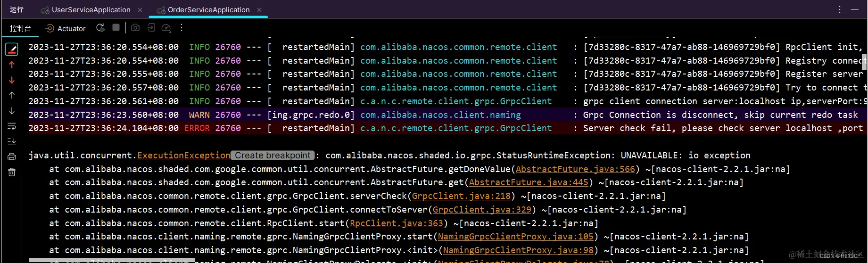Open NamingGrpcClientProxy.java:98 link
This screenshot has width=868, height=263.
[518, 250]
